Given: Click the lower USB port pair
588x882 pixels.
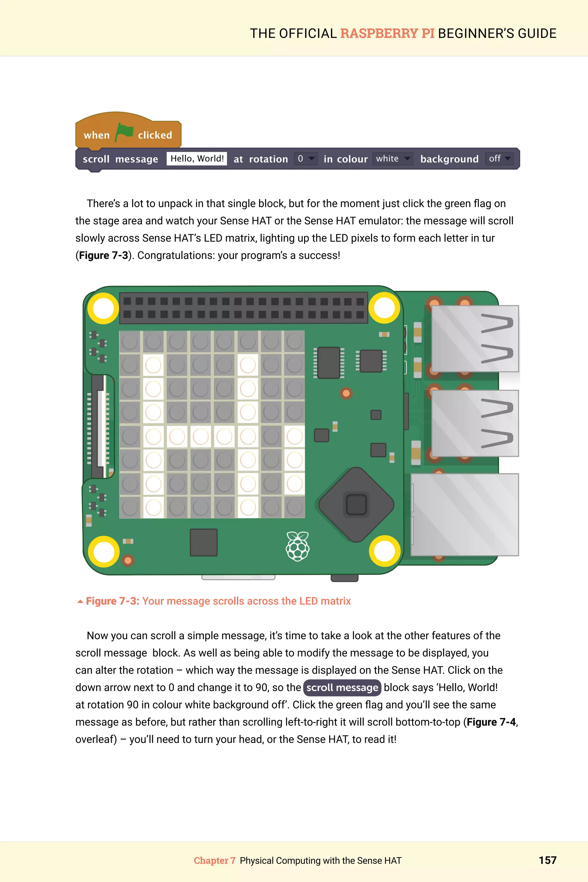Looking at the screenshot, I should click(x=475, y=423).
